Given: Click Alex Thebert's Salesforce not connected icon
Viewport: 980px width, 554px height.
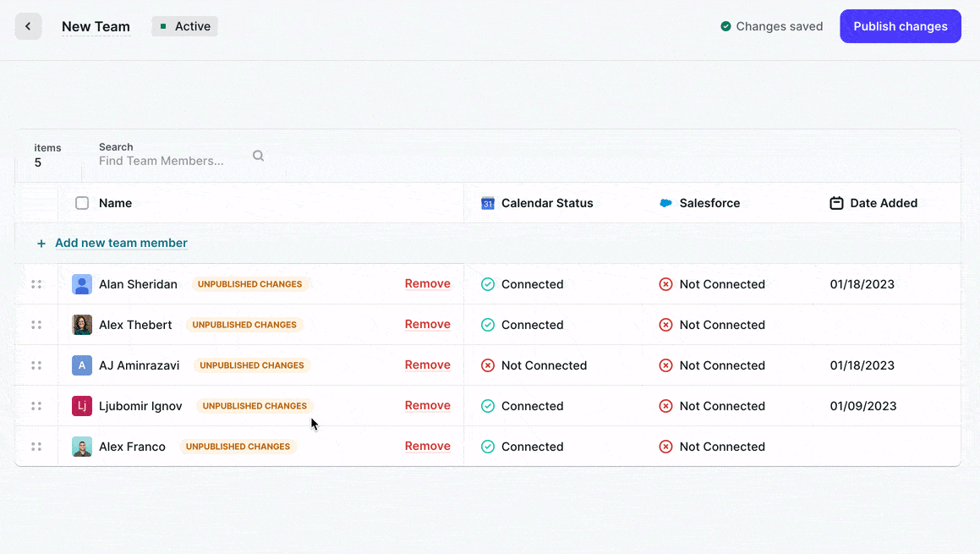Looking at the screenshot, I should (665, 325).
